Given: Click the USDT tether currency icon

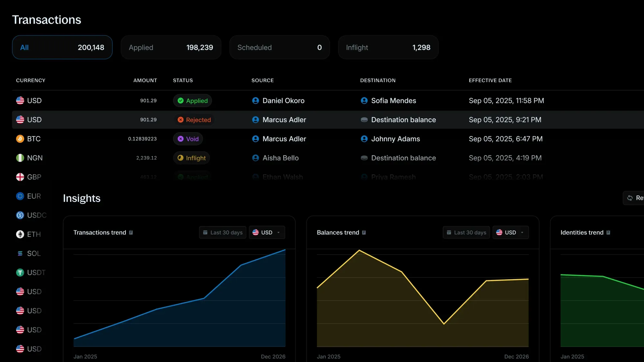Looking at the screenshot, I should (x=20, y=273).
